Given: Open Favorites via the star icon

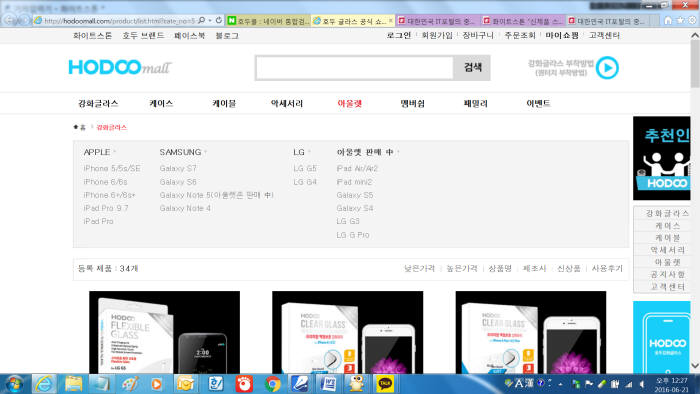Looking at the screenshot, I should [680, 21].
